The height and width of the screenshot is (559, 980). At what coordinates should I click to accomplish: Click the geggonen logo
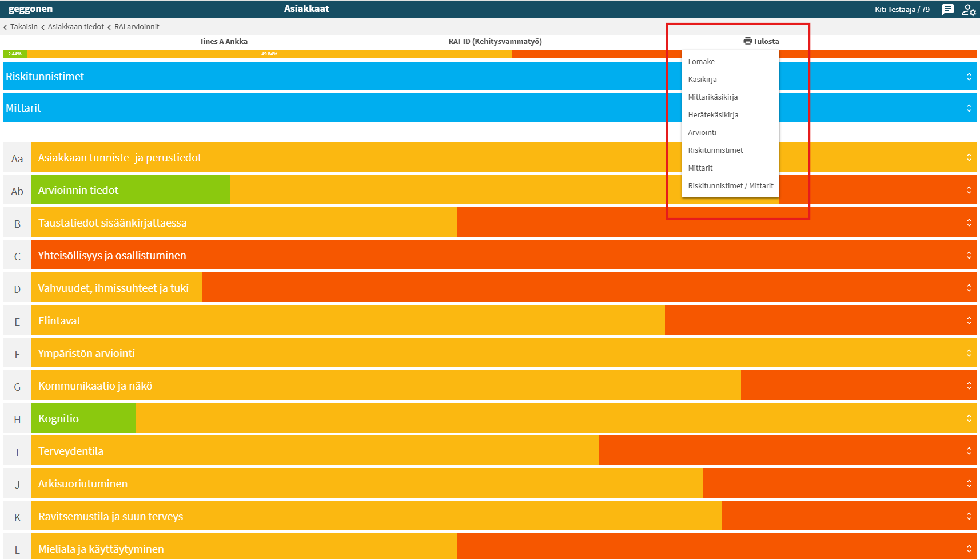pyautogui.click(x=30, y=9)
